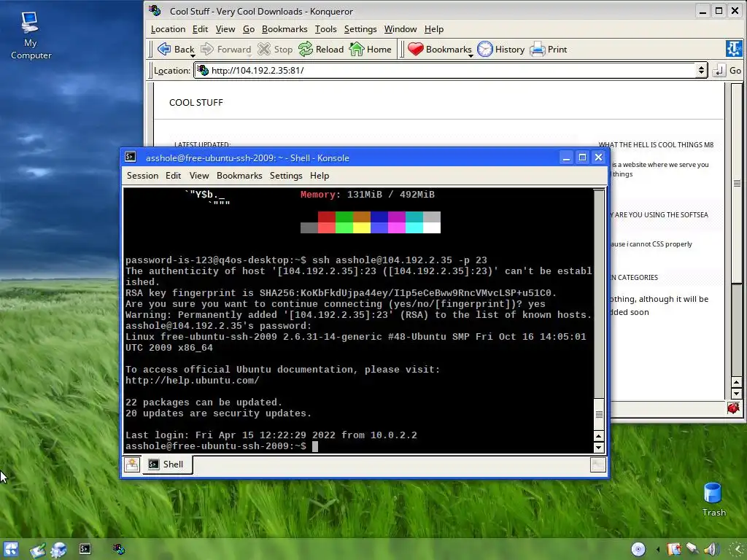Click the URL in Konqueror's location field
This screenshot has width=747, height=560.
pyautogui.click(x=258, y=71)
